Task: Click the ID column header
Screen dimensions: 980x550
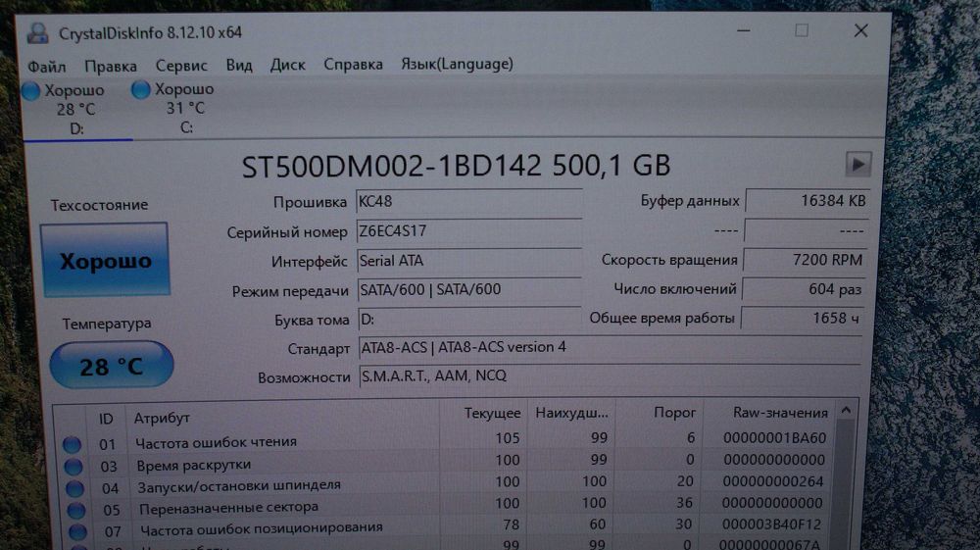Action: 106,418
